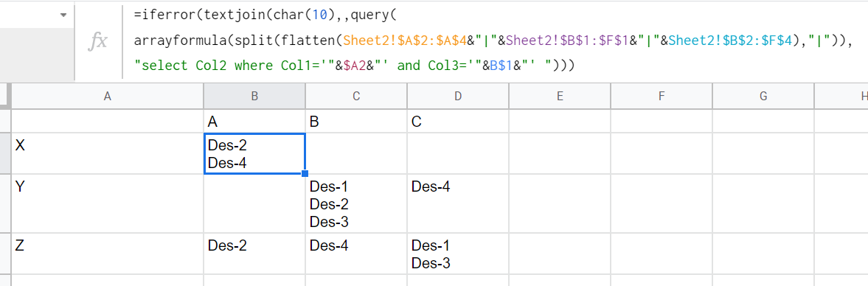Open the name box dropdown arrow

click(63, 16)
